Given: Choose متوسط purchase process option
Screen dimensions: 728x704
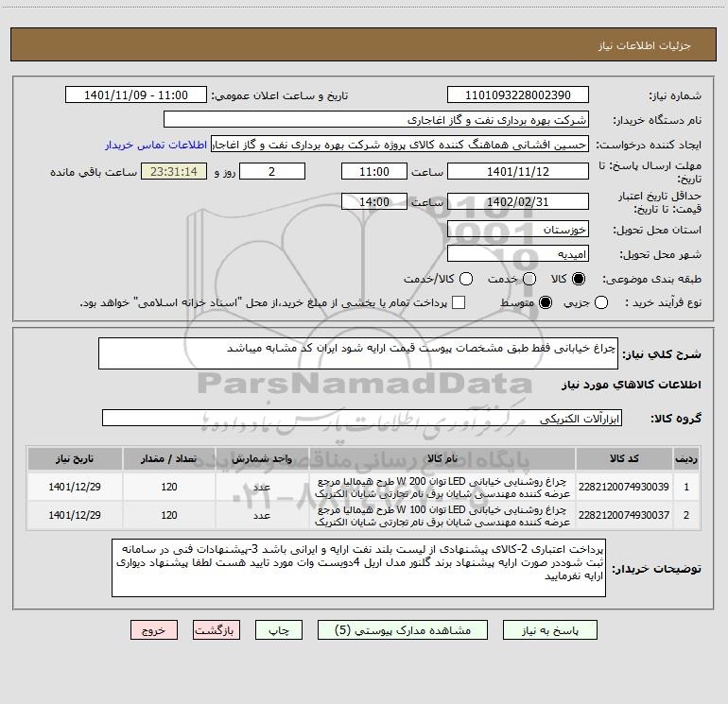Looking at the screenshot, I should [546, 303].
